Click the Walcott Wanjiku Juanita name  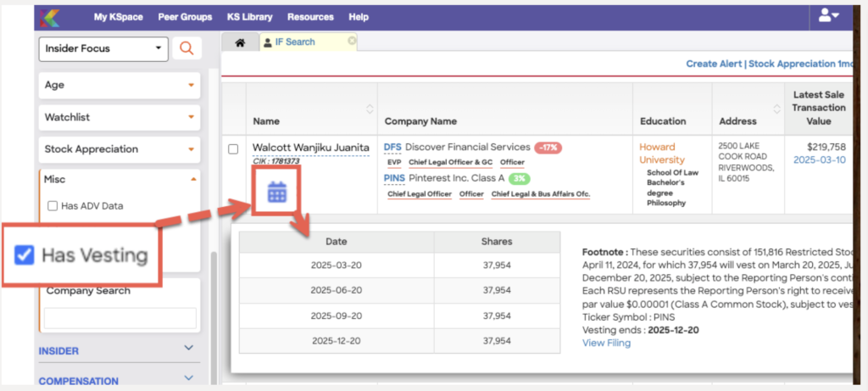coord(310,148)
